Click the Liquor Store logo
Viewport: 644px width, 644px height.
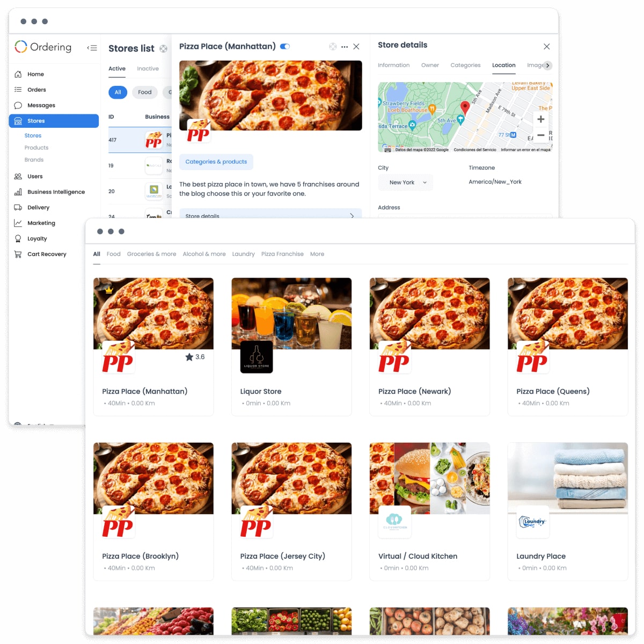pos(257,357)
